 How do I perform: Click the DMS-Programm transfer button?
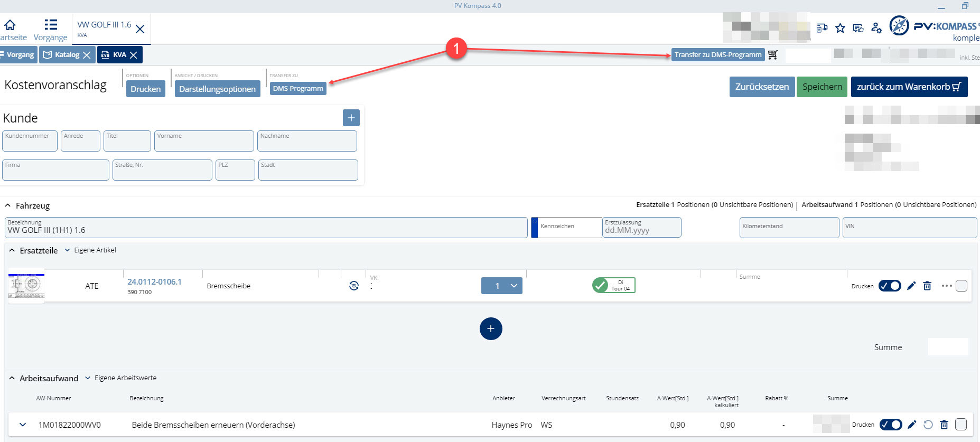coord(298,89)
